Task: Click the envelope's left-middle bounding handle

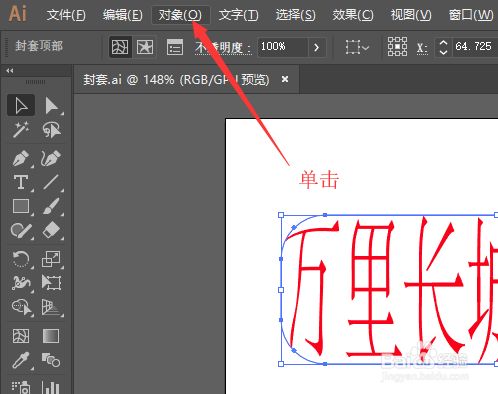Action: (281, 290)
